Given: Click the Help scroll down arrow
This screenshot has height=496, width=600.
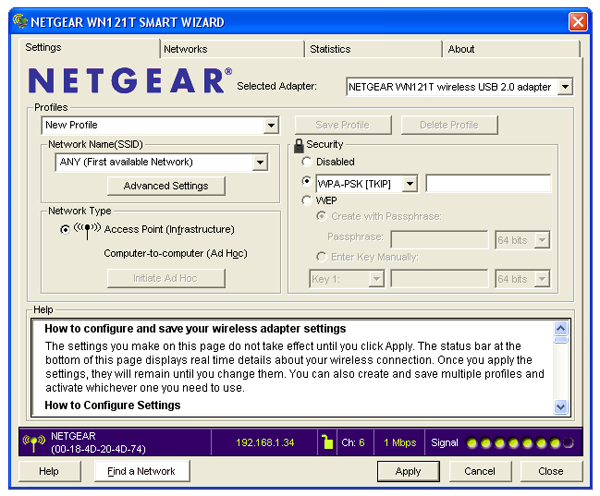Looking at the screenshot, I should tap(561, 407).
